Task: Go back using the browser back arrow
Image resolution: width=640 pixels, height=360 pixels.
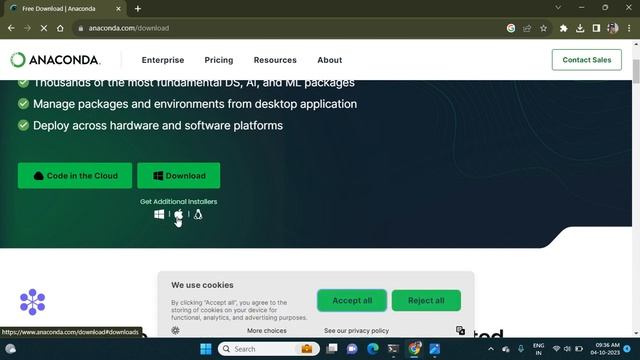Action: (x=11, y=28)
